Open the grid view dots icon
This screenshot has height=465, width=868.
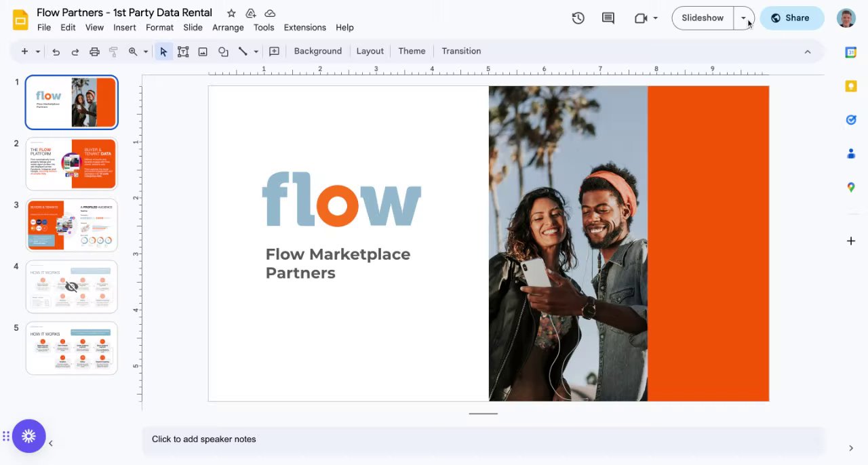(x=5, y=437)
